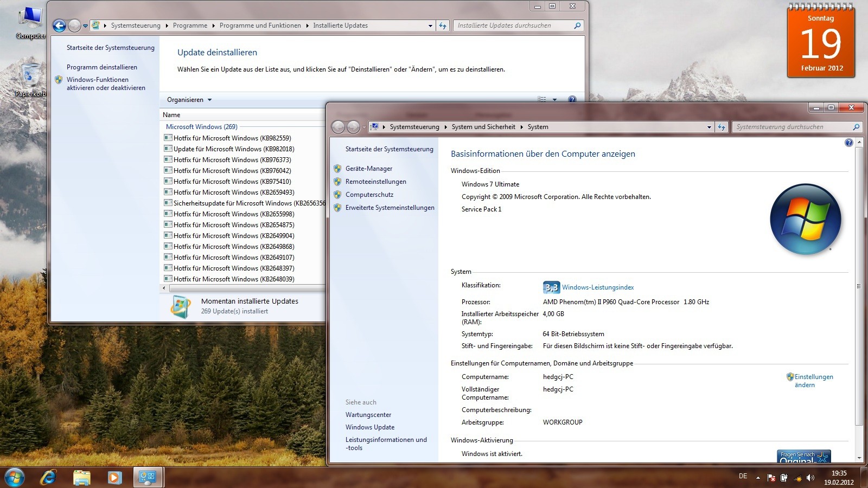
Task: Launch Windows Media Player from taskbar
Action: 114,477
